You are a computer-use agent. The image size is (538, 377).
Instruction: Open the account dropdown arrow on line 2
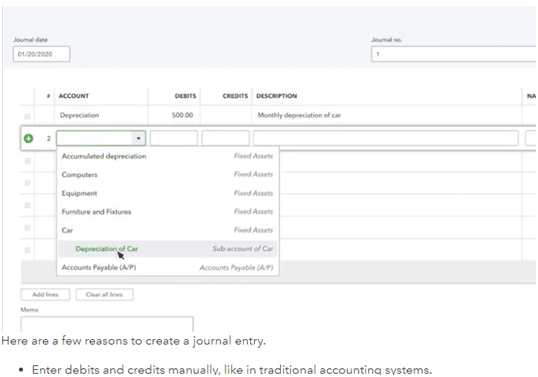[x=139, y=138]
